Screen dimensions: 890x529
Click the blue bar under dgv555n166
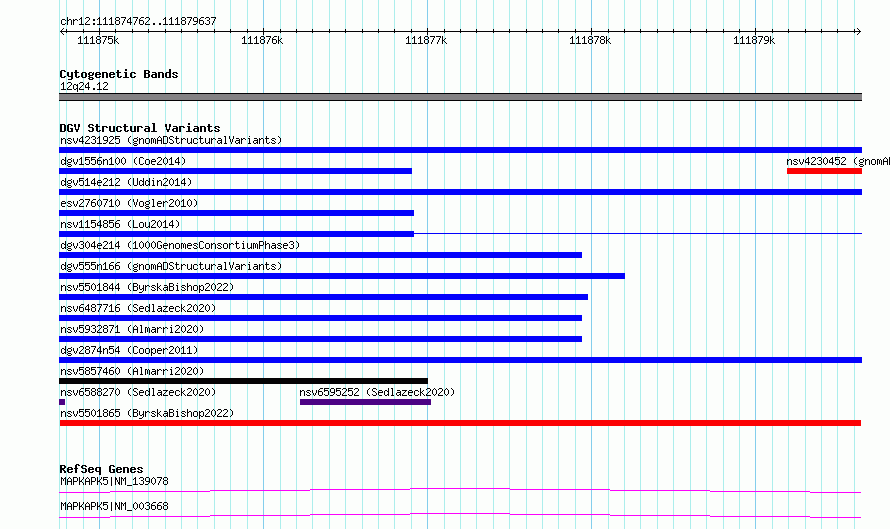pyautogui.click(x=342, y=276)
